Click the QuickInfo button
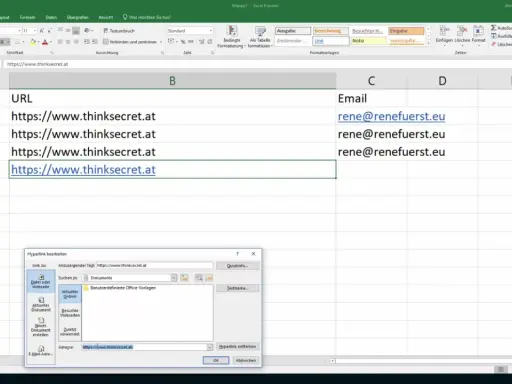The width and height of the screenshot is (512, 384). click(237, 266)
